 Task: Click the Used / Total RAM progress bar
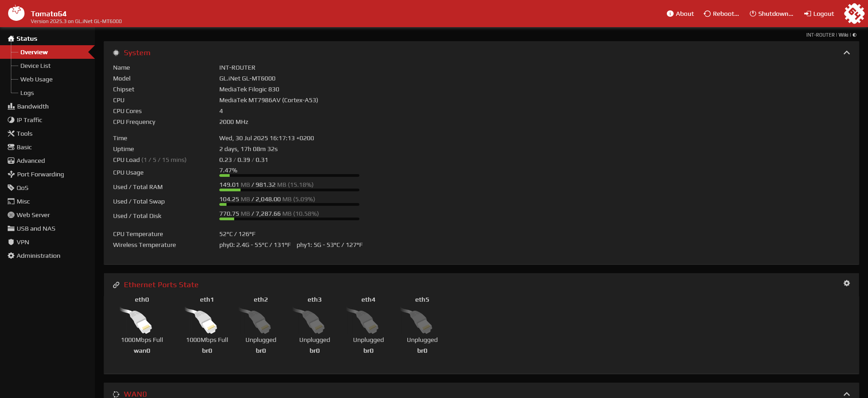click(289, 190)
